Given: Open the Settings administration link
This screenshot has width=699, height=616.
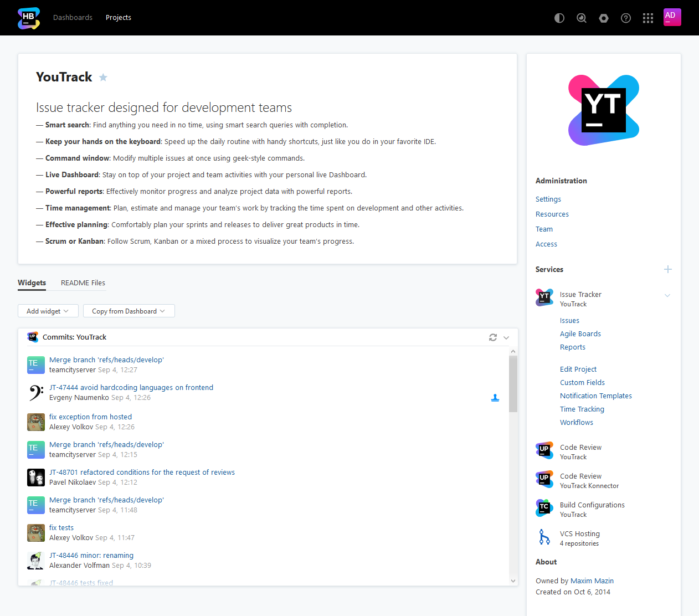Looking at the screenshot, I should click(548, 199).
